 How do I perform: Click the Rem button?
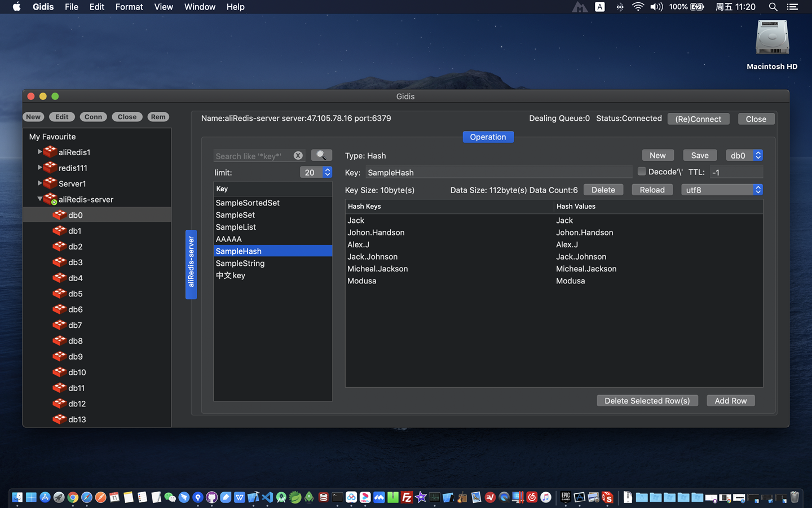158,117
